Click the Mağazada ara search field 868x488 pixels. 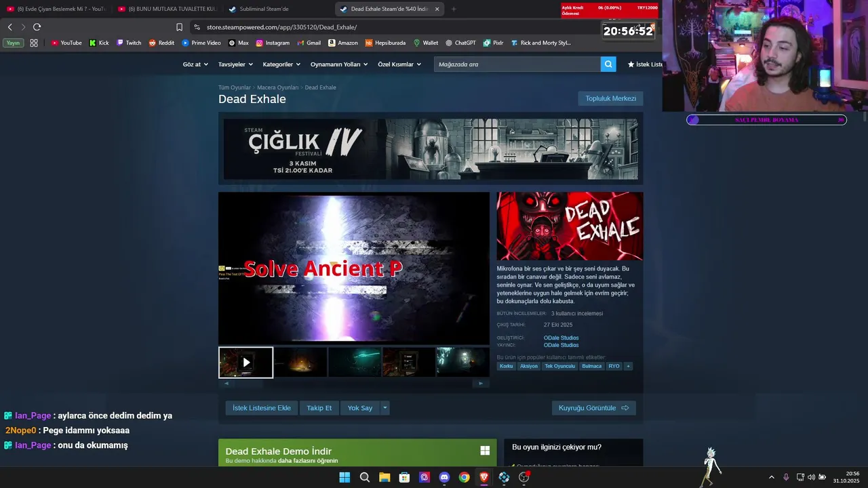coord(517,64)
